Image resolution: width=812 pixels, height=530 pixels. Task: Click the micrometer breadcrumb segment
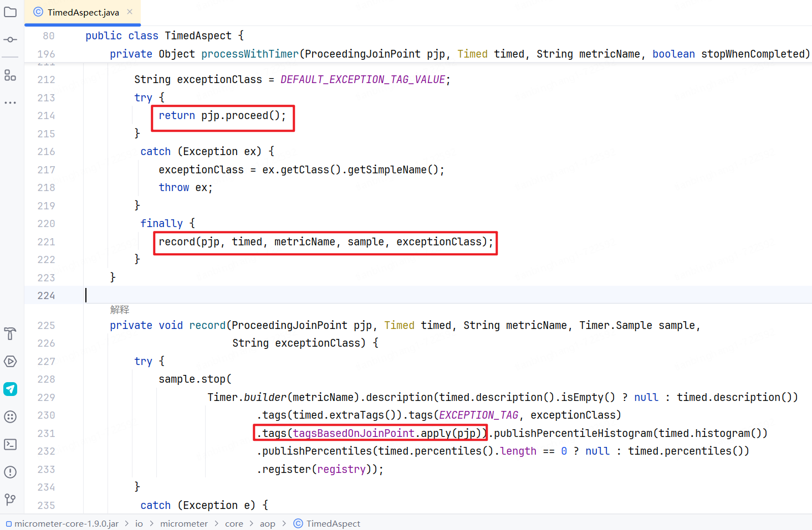point(183,523)
